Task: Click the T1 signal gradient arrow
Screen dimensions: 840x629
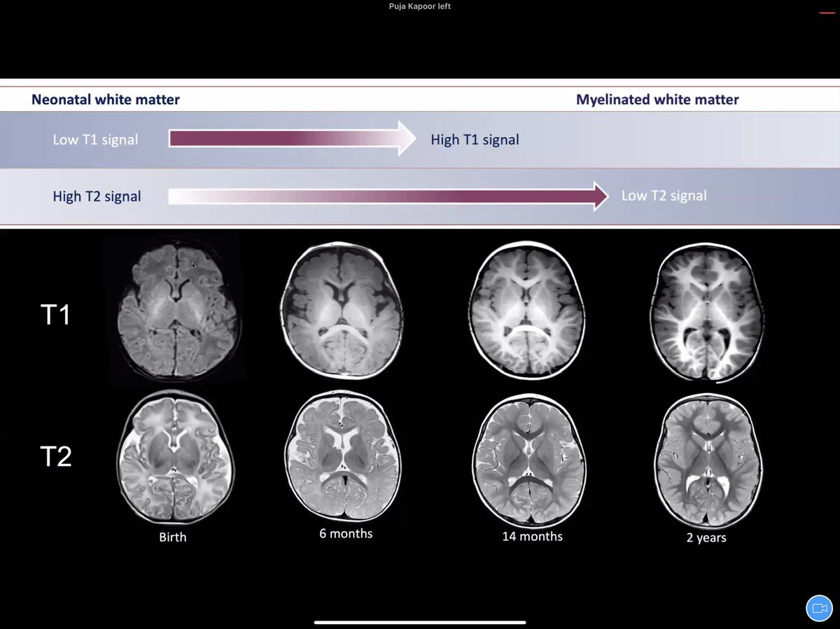Action: pyautogui.click(x=293, y=138)
